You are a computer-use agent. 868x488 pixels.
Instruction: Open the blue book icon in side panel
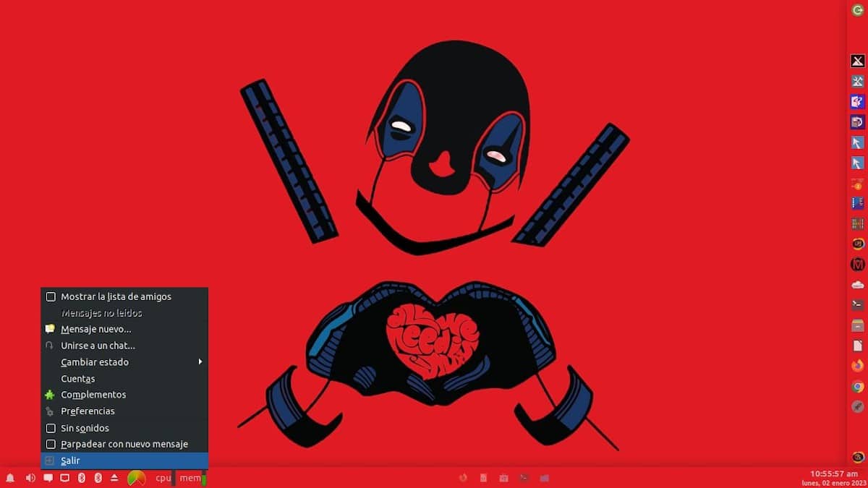pos(858,203)
